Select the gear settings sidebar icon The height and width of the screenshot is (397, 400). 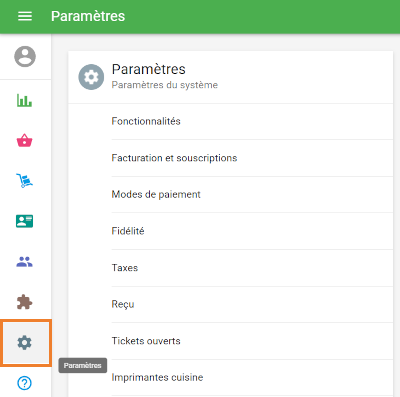coord(26,343)
